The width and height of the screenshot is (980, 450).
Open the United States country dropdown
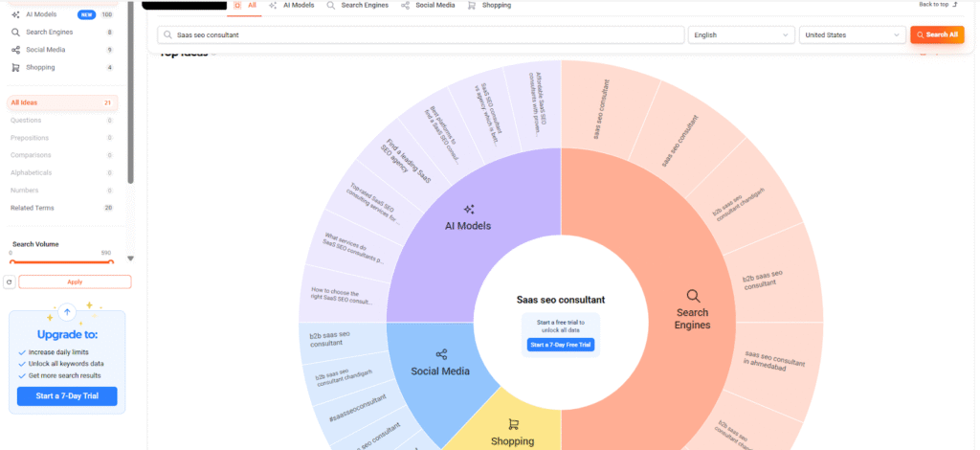[852, 34]
